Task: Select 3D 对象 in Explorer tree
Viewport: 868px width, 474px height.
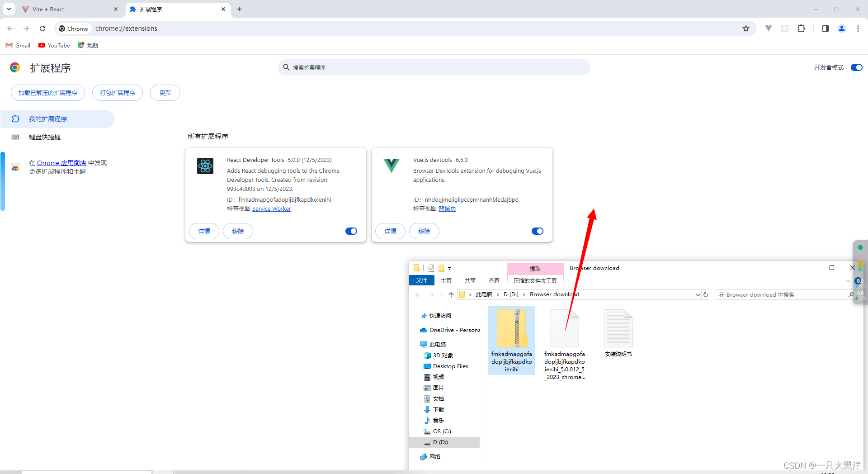Action: point(439,355)
